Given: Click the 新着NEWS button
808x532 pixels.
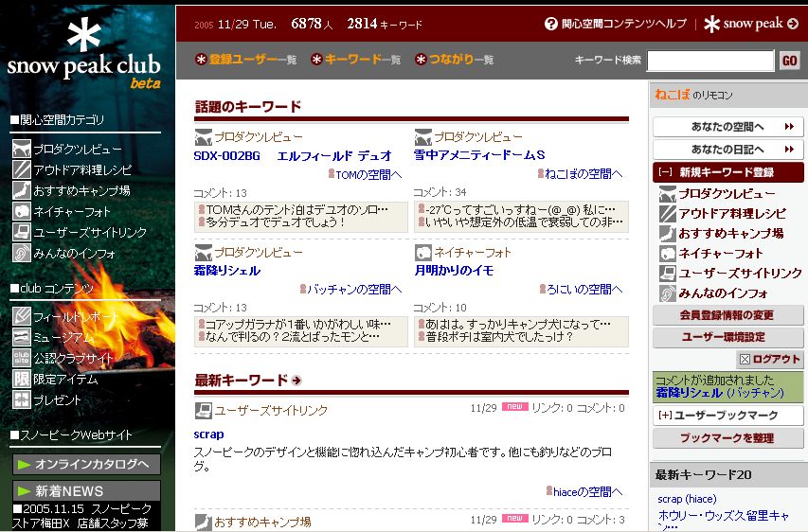Looking at the screenshot, I should click(x=86, y=490).
